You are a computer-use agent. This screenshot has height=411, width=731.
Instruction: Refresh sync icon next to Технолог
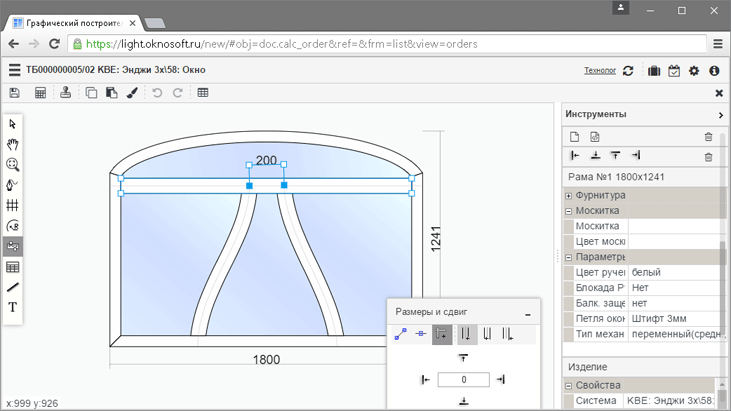pos(628,71)
